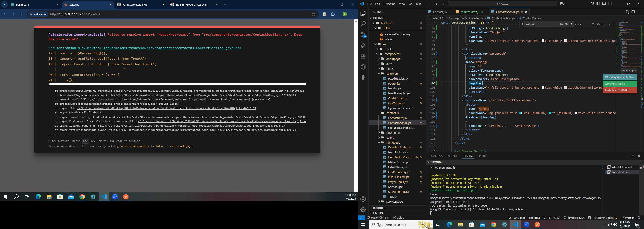Viewport: 644px width, 229px height.
Task: Open a new Chrome tab
Action: (225, 4)
